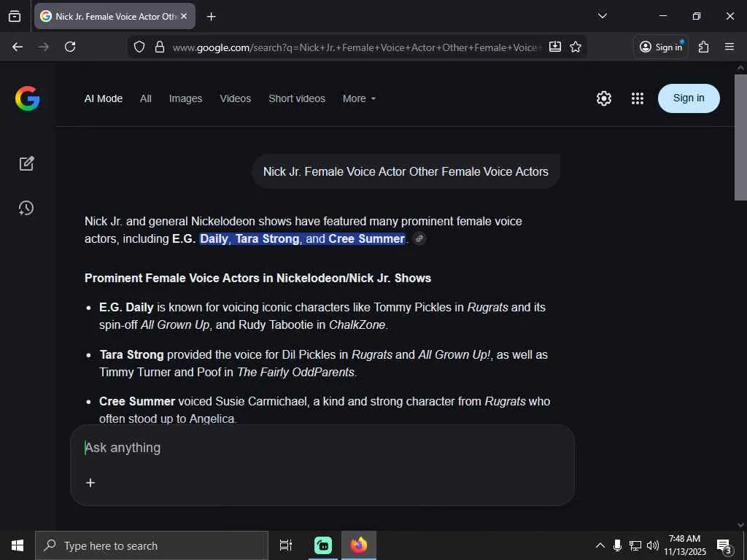Open a new browser tab

(211, 17)
